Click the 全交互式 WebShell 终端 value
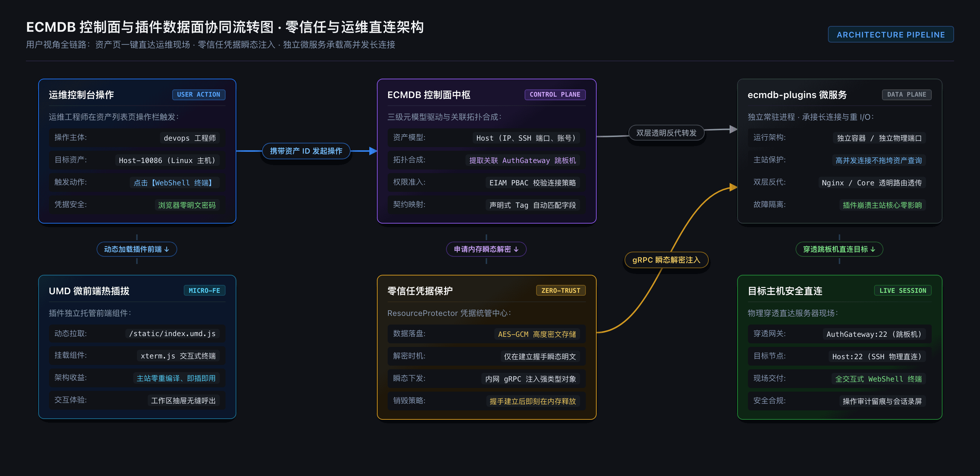 [x=878, y=379]
